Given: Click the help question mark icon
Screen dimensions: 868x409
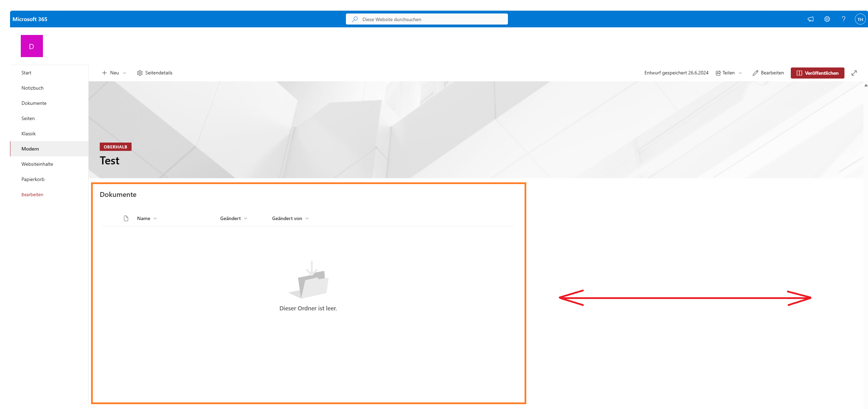Looking at the screenshot, I should (x=843, y=19).
